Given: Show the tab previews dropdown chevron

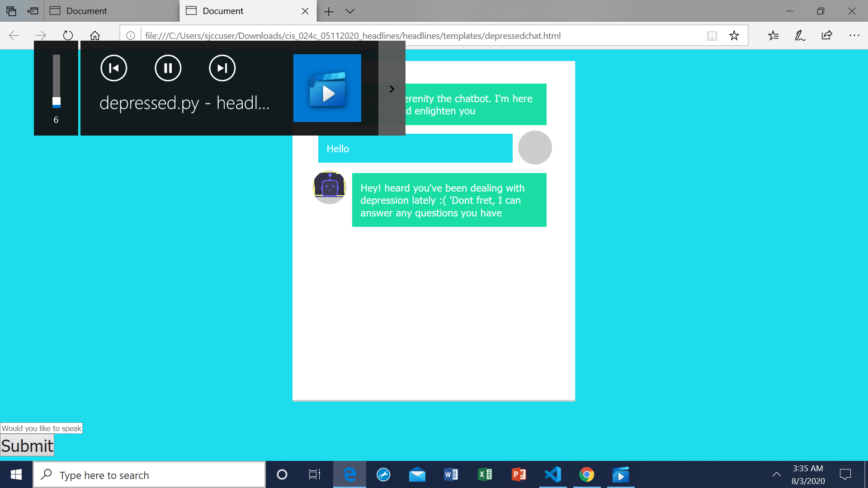Looking at the screenshot, I should [x=350, y=11].
